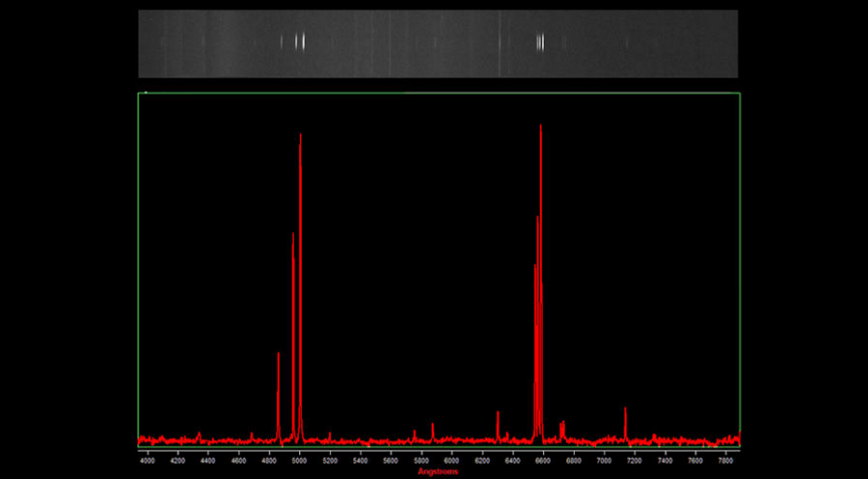Click the 7800 tick label on the axis

725,462
